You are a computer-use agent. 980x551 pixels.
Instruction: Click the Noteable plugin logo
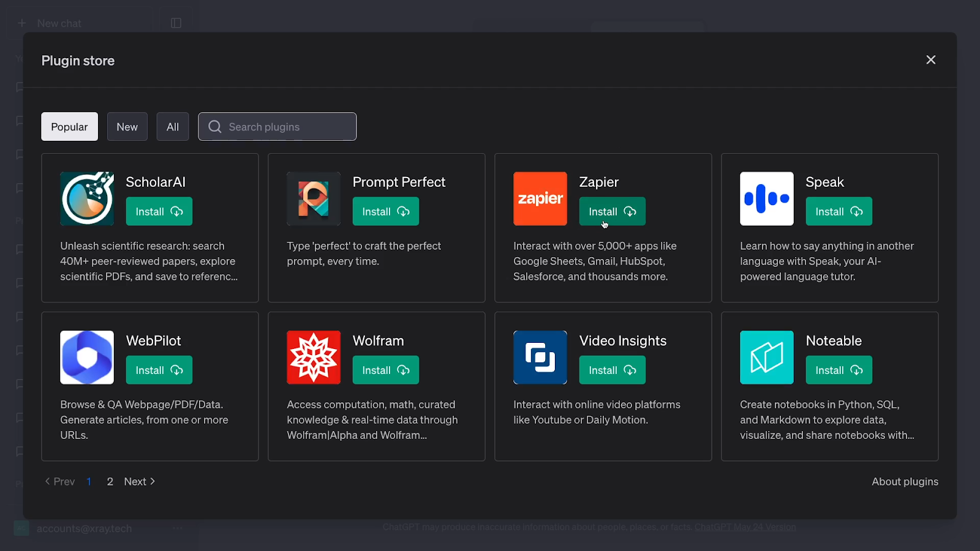click(x=767, y=358)
